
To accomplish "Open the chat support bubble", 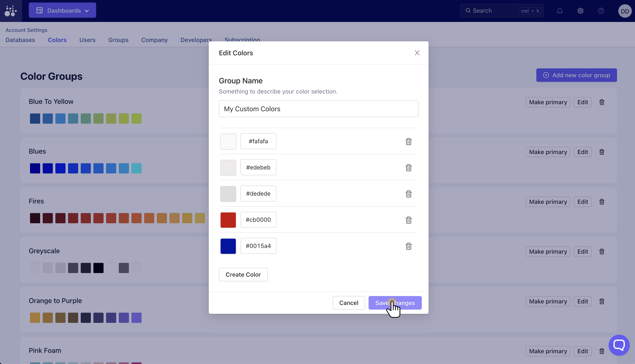I will coord(619,345).
